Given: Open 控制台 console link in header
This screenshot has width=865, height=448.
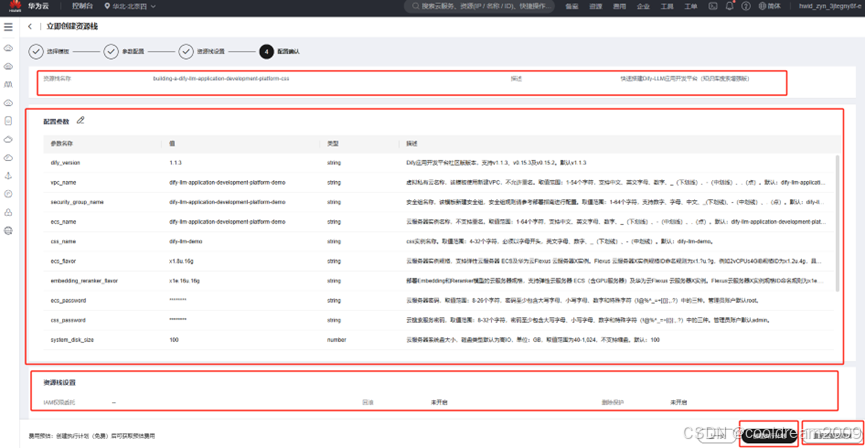Looking at the screenshot, I should click(x=83, y=7).
